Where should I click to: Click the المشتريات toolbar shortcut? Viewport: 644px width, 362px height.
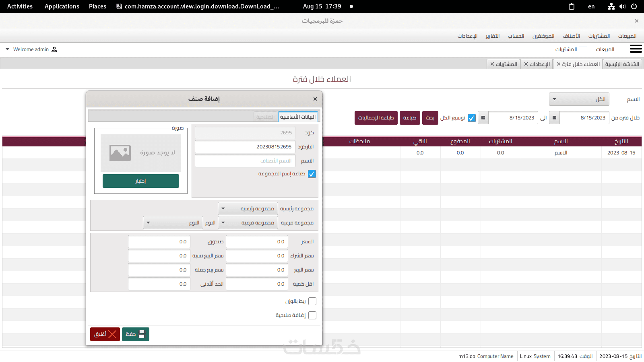pos(566,49)
